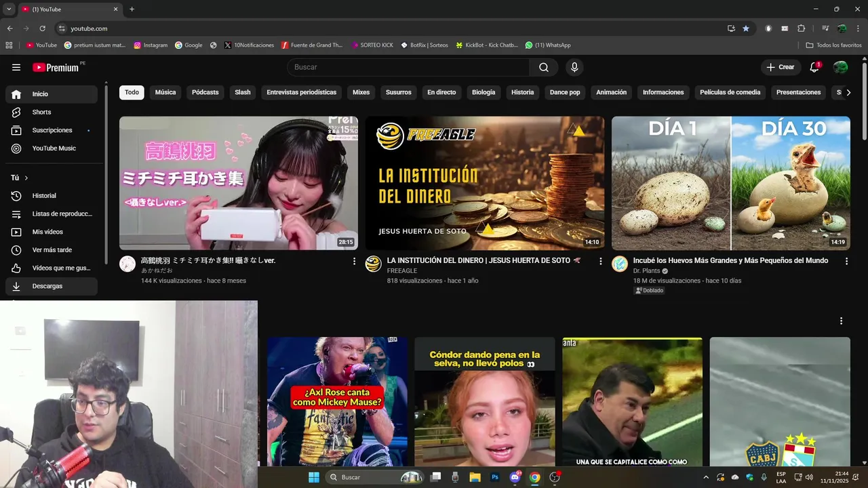Viewport: 868px width, 488px height.
Task: Open the Instagram bookmark
Action: click(x=151, y=45)
